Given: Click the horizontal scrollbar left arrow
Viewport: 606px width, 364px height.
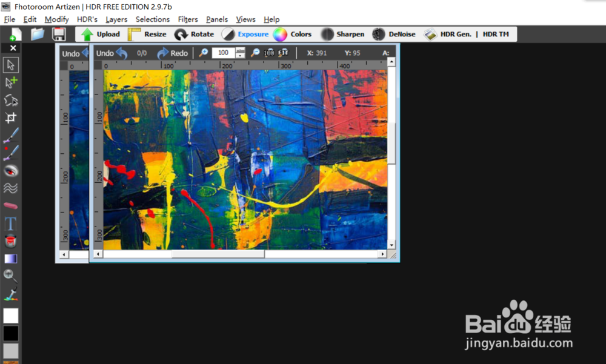Looking at the screenshot, I should pyautogui.click(x=98, y=254).
